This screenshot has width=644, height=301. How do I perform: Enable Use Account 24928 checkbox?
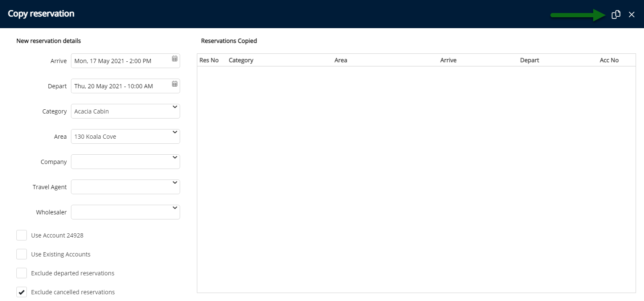point(22,235)
